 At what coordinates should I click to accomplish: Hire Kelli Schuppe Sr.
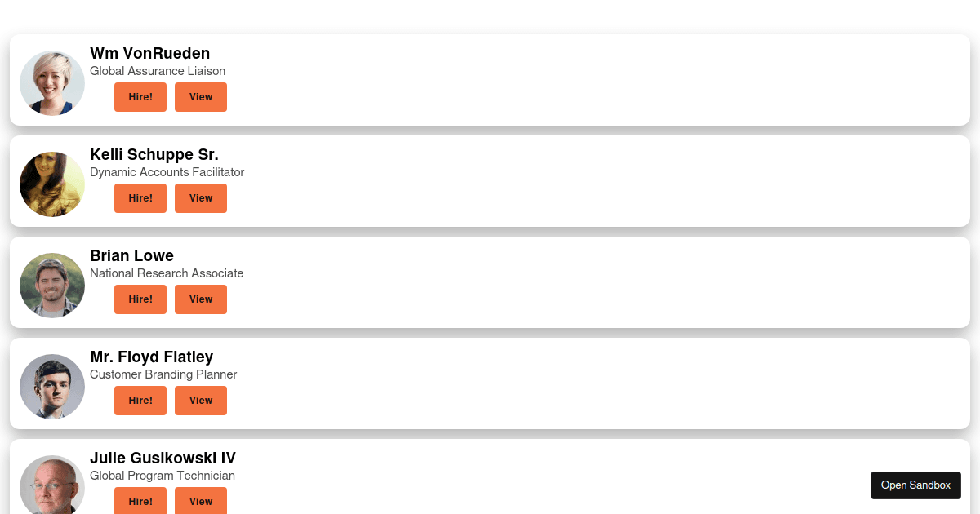coord(140,198)
